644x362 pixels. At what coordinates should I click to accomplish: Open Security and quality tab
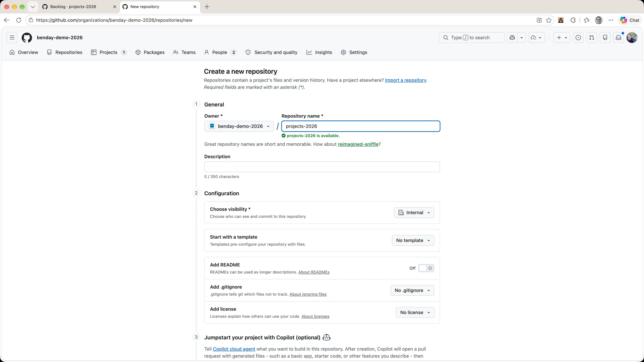pyautogui.click(x=272, y=52)
